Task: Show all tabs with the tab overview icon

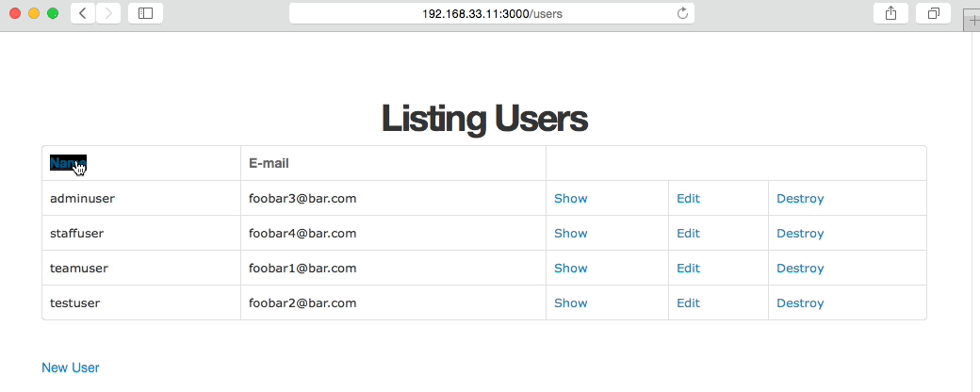Action: tap(933, 13)
